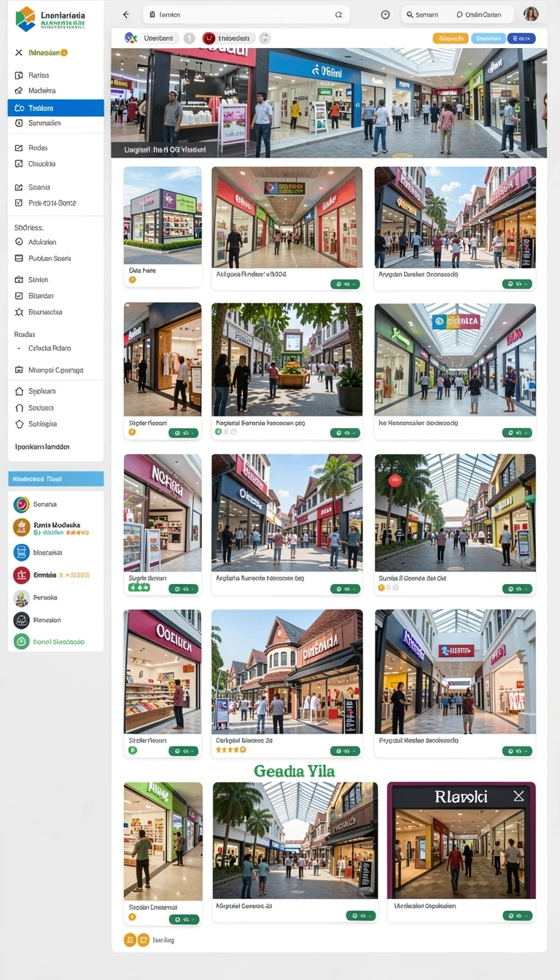The image size is (560, 980).
Task: Select 'Runia Moduaka' in the lower list
Action: 57,527
